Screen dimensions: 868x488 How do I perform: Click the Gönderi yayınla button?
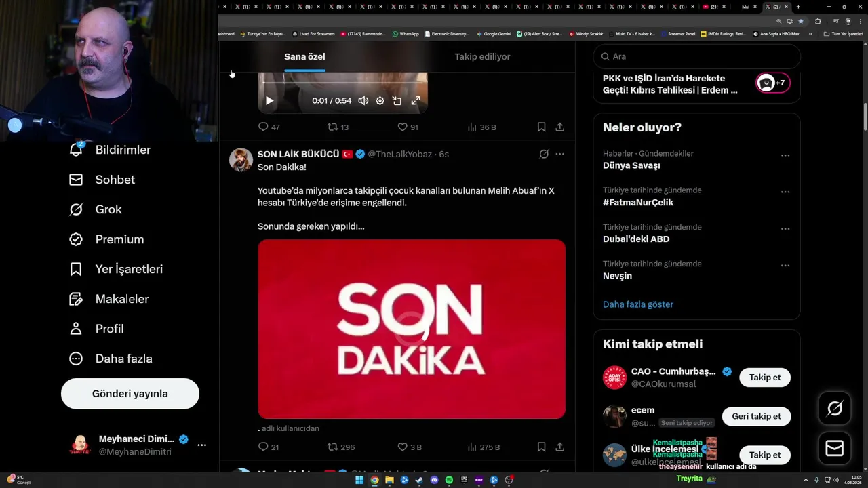click(130, 394)
